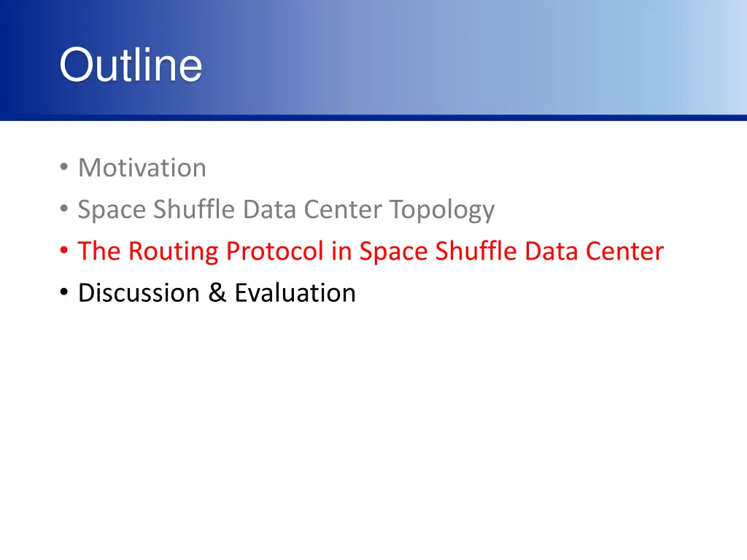Screen dimensions: 747x560
Task: Select the word "Topology" in the second bullet
Action: (x=442, y=210)
